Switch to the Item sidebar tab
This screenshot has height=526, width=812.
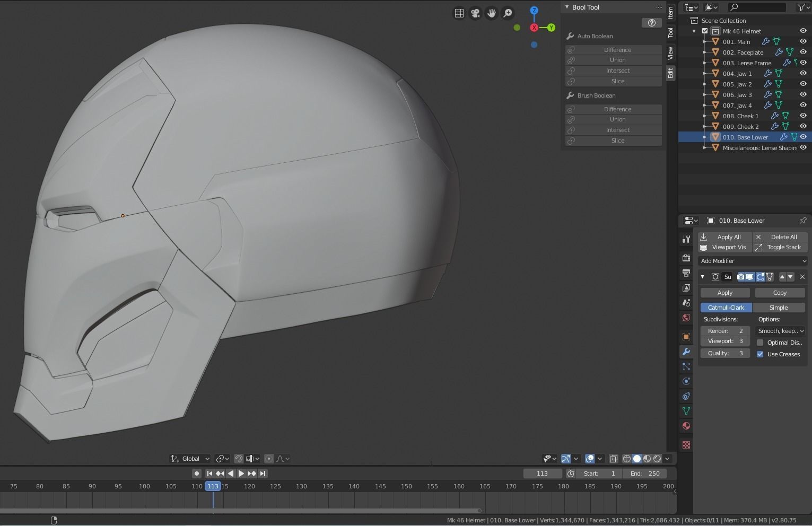click(670, 13)
